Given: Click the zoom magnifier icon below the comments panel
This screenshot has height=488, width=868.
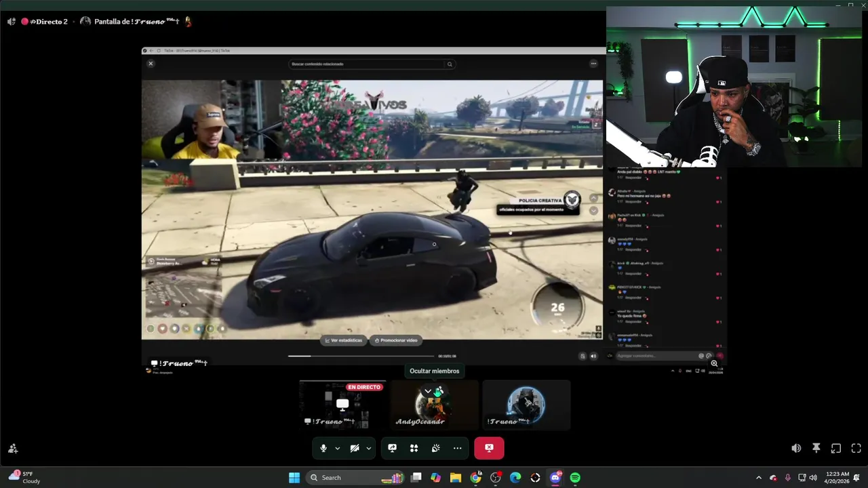Looking at the screenshot, I should point(714,364).
